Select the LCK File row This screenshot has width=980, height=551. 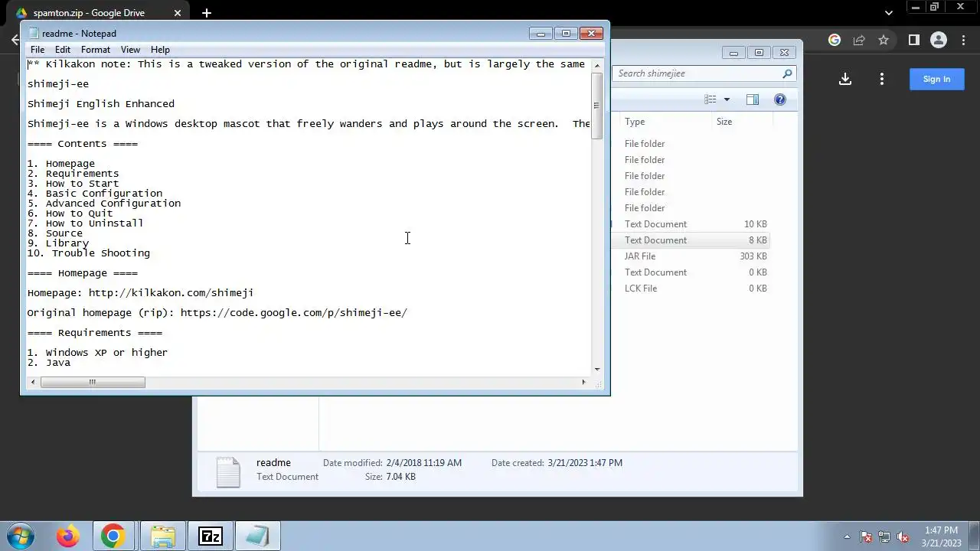point(691,289)
